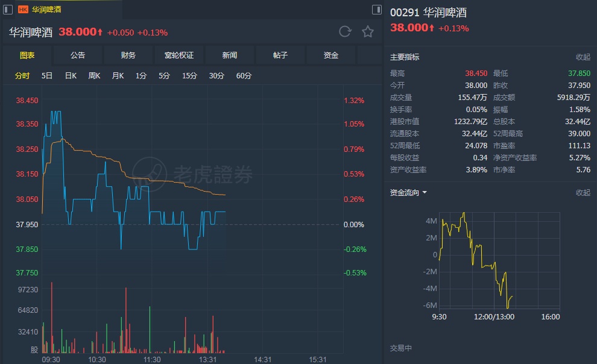This screenshot has height=364, width=597.
Task: Click the orange HK market badge
Action: (x=24, y=10)
